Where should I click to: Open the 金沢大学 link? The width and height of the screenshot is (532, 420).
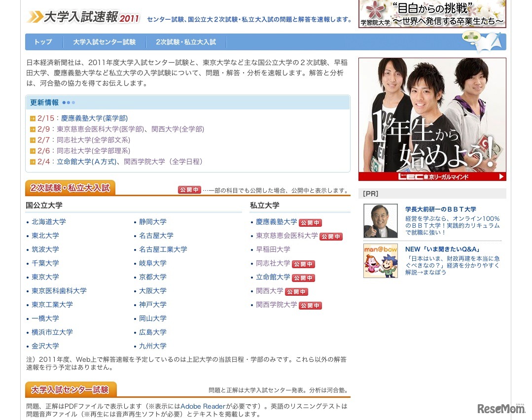point(45,347)
